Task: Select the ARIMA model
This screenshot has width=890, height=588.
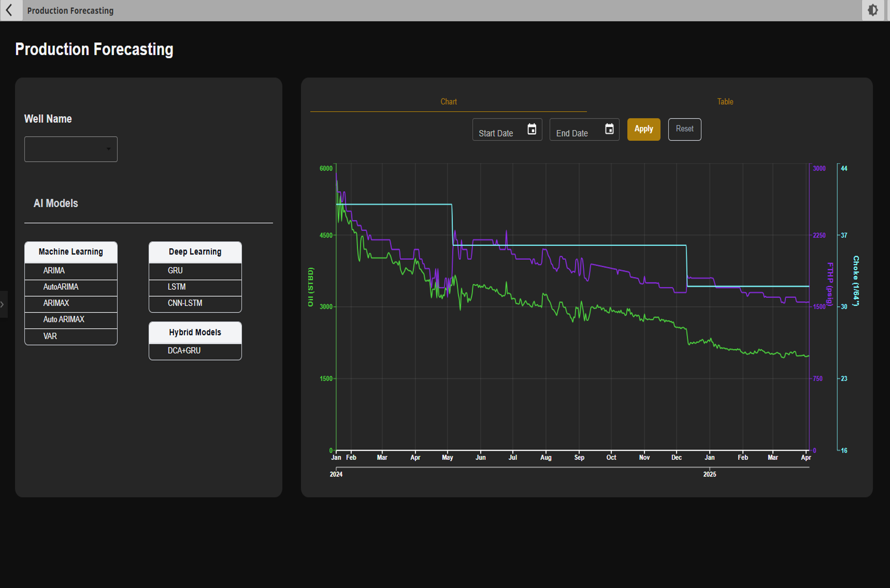Action: 71,271
